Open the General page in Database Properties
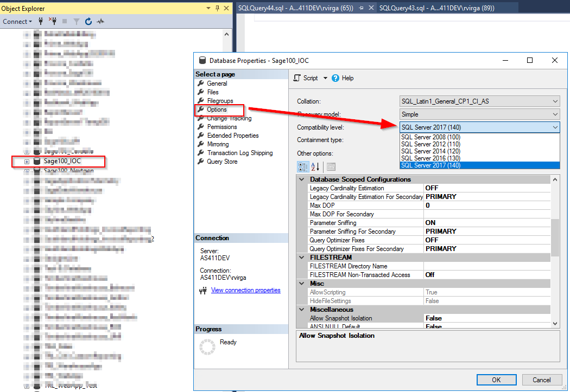Image resolution: width=570 pixels, height=392 pixels. tap(217, 83)
